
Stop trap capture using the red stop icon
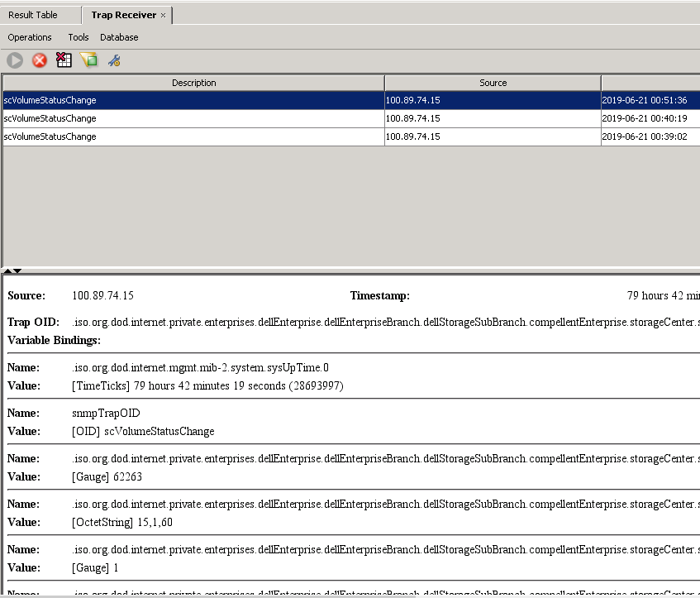click(40, 60)
